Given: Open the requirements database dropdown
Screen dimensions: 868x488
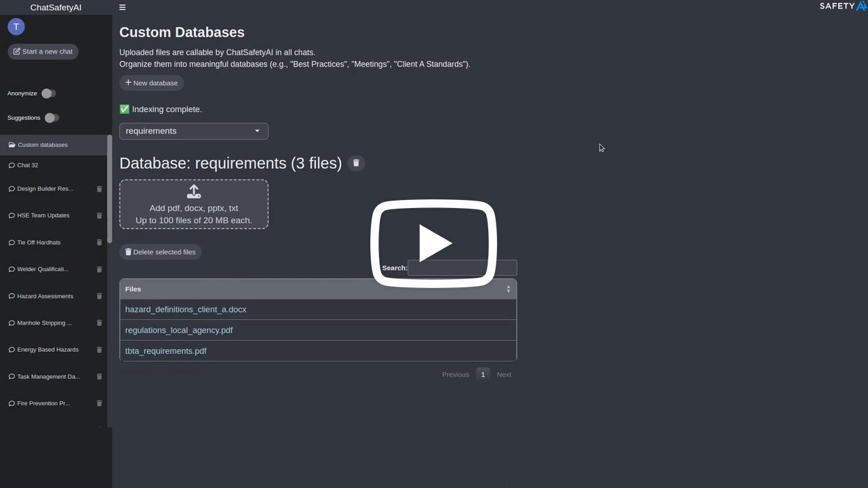Looking at the screenshot, I should click(x=193, y=131).
